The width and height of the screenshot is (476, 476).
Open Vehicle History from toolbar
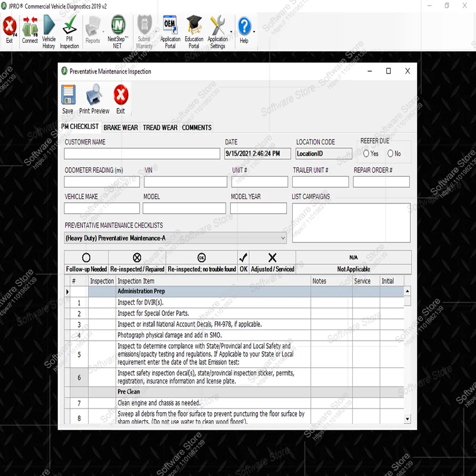pyautogui.click(x=49, y=32)
